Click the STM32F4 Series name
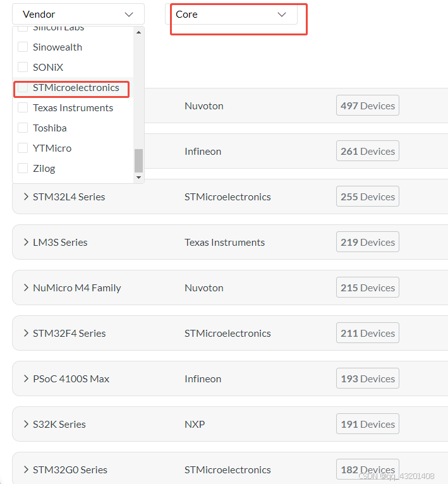This screenshot has height=484, width=448. click(x=70, y=334)
